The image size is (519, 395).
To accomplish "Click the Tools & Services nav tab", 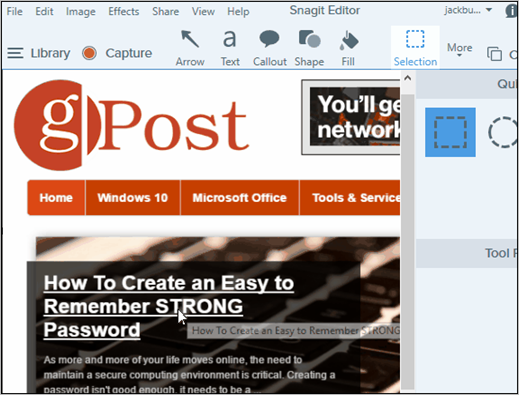I will (x=350, y=198).
